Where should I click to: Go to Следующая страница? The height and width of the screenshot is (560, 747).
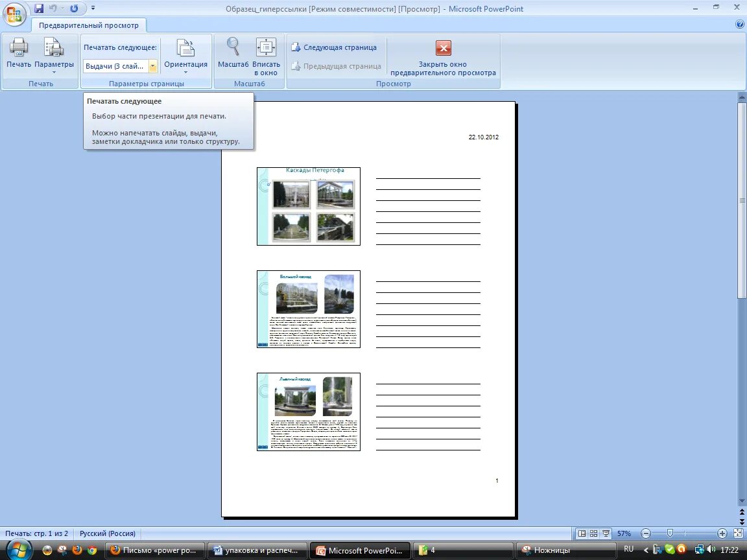[334, 47]
